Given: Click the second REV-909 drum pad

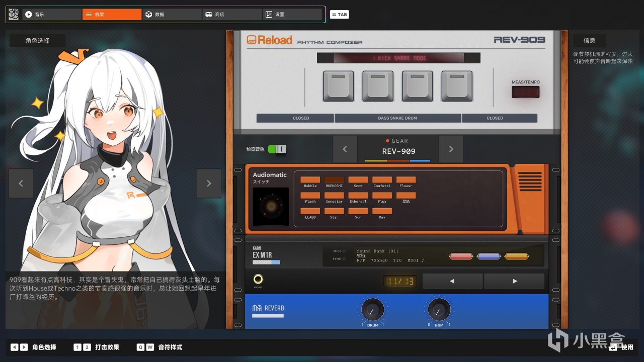Looking at the screenshot, I should (x=378, y=86).
